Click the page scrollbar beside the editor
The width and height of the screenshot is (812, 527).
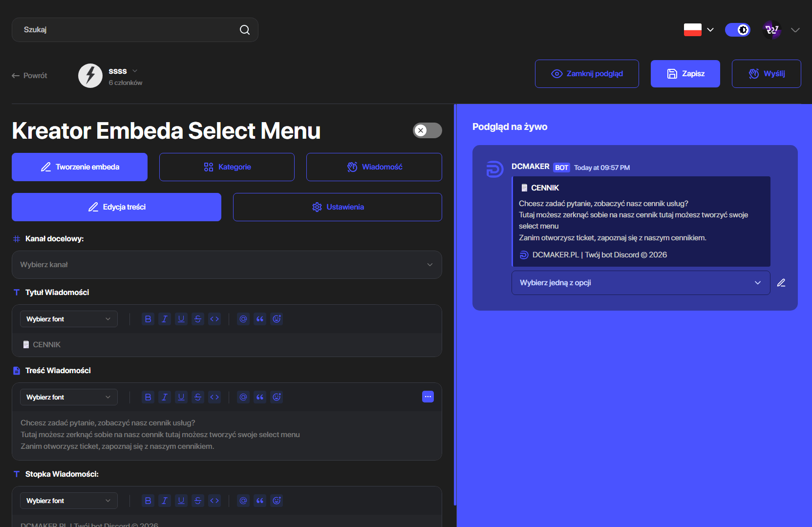tap(455, 305)
